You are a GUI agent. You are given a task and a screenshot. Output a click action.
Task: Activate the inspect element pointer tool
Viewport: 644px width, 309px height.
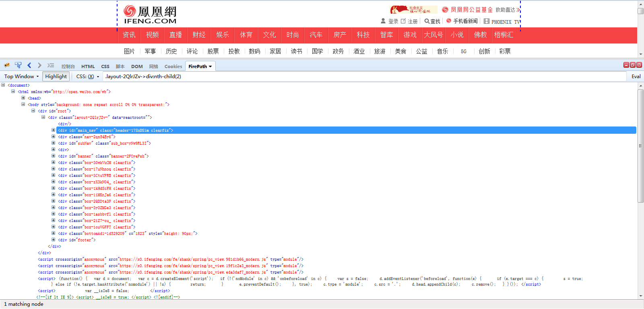click(18, 65)
